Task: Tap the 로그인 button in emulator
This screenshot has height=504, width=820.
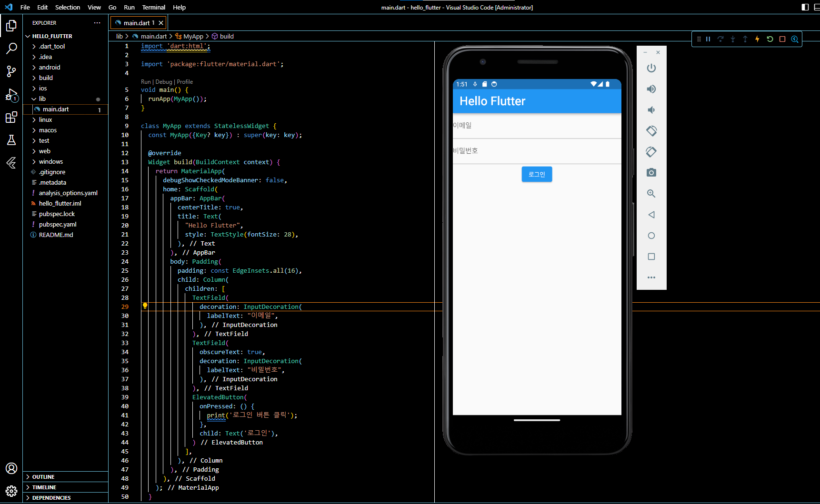Action: [537, 174]
